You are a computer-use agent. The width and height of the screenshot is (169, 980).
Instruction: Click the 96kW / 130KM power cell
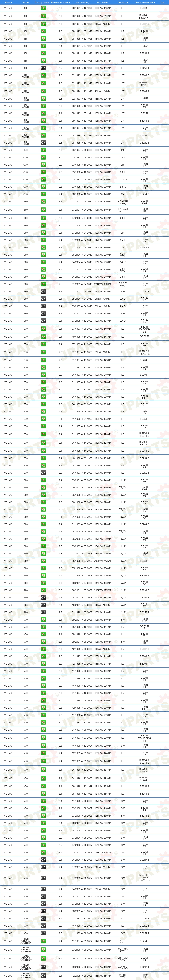pyautogui.click(x=103, y=299)
